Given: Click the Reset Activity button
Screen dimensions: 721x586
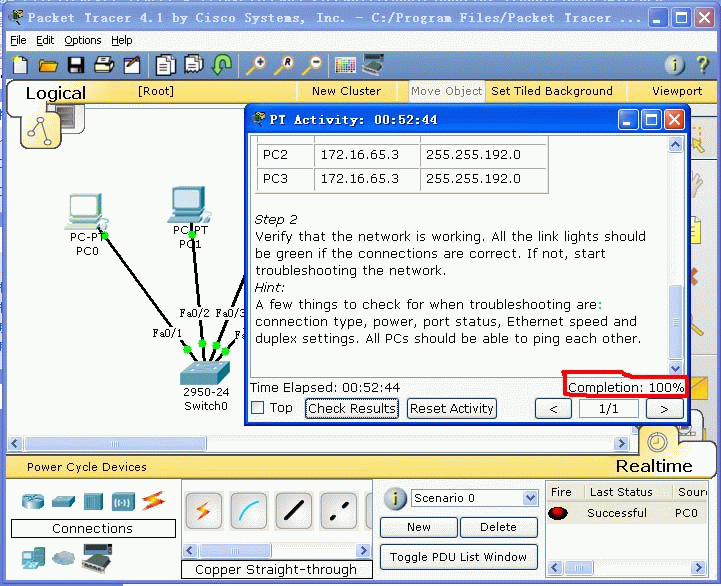Looking at the screenshot, I should coord(452,408).
